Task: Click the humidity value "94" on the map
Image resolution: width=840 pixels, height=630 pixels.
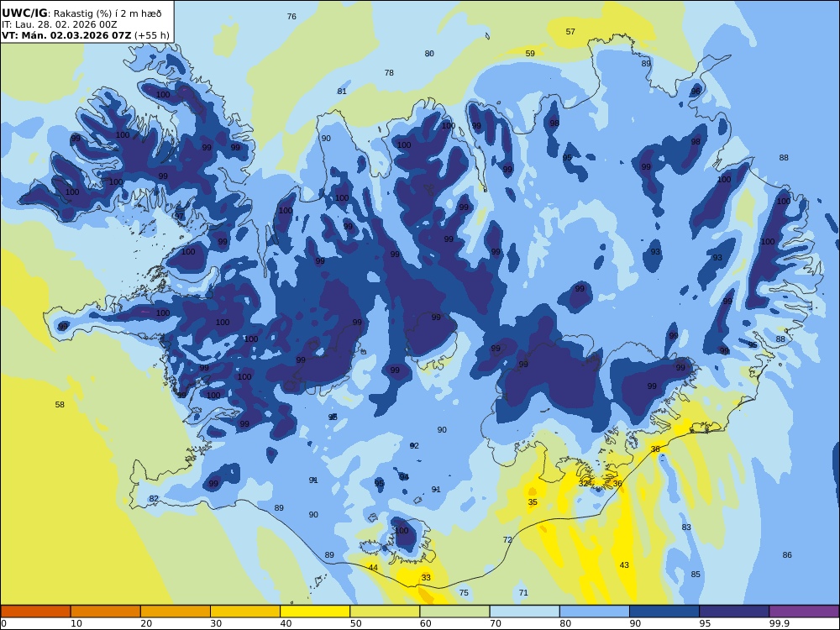Action: (x=404, y=477)
